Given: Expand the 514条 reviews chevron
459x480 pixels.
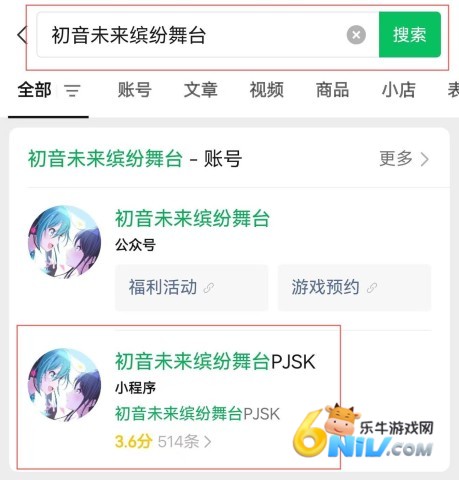Looking at the screenshot, I should 185,442.
